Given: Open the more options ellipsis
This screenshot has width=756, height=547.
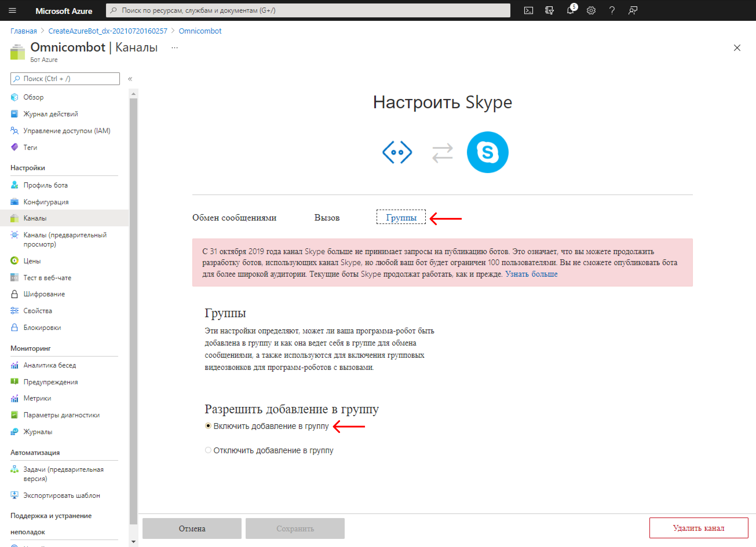Looking at the screenshot, I should (x=175, y=48).
